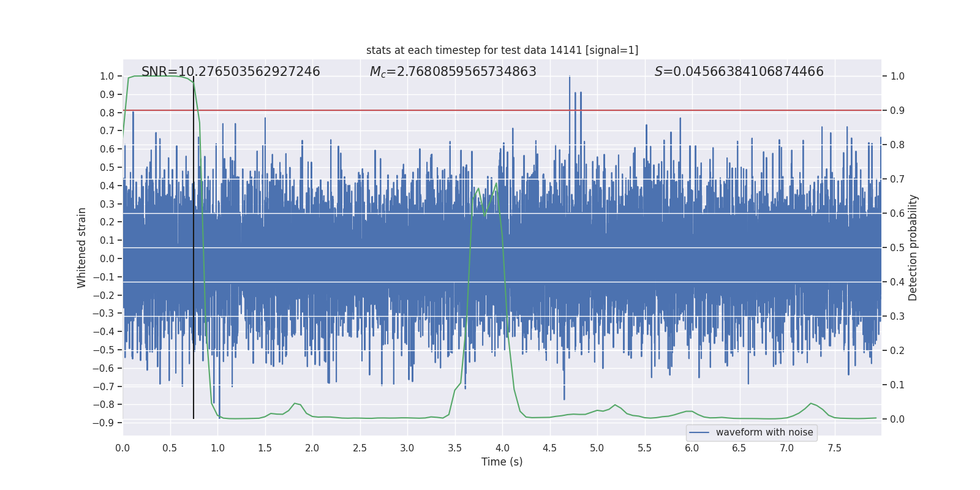Click the "Whitened strain" axis label
Screen dimensions: 980x490
point(82,247)
